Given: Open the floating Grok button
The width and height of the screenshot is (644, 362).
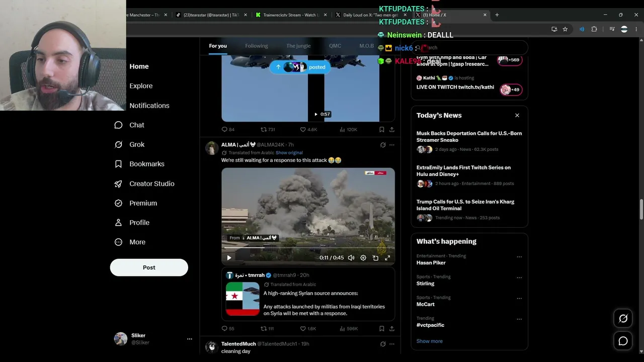Looking at the screenshot, I should [x=623, y=318].
